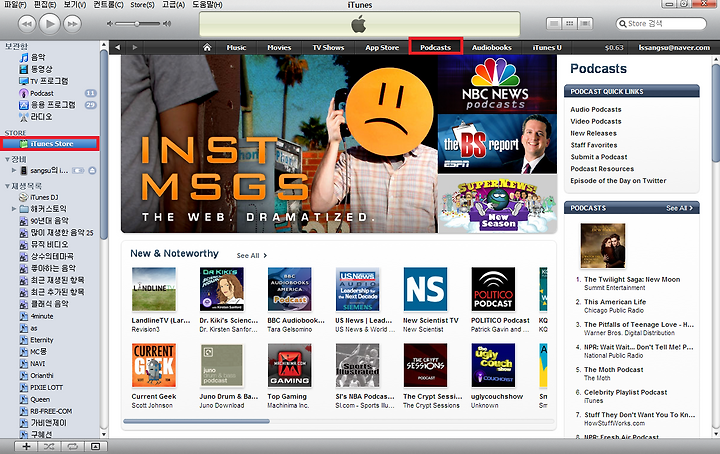This screenshot has width=720, height=454.
Task: Open the BS Report ESPN banner
Action: [497, 144]
